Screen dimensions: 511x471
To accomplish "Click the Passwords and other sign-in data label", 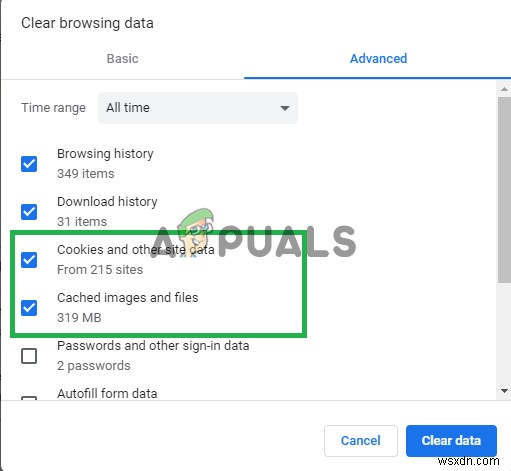I will [153, 346].
